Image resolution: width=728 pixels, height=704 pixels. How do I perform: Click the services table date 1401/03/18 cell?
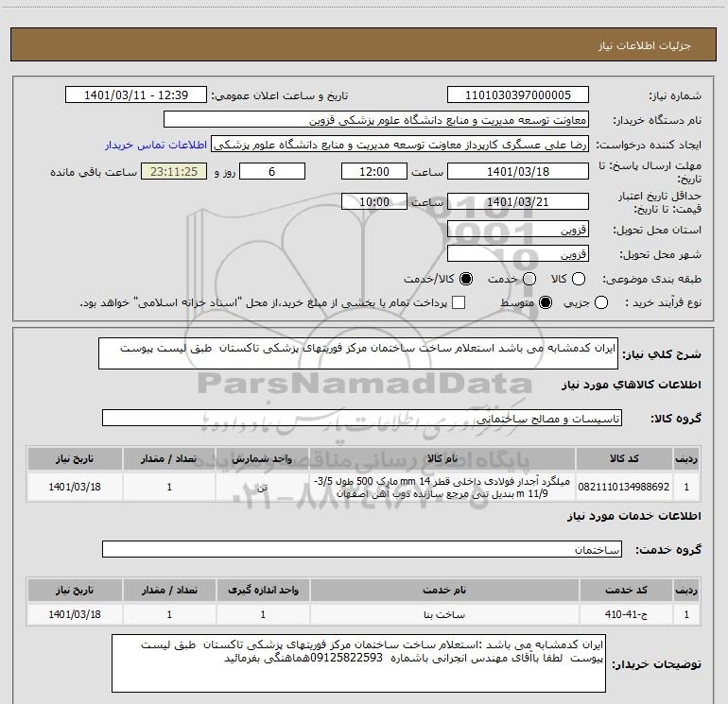(x=75, y=614)
